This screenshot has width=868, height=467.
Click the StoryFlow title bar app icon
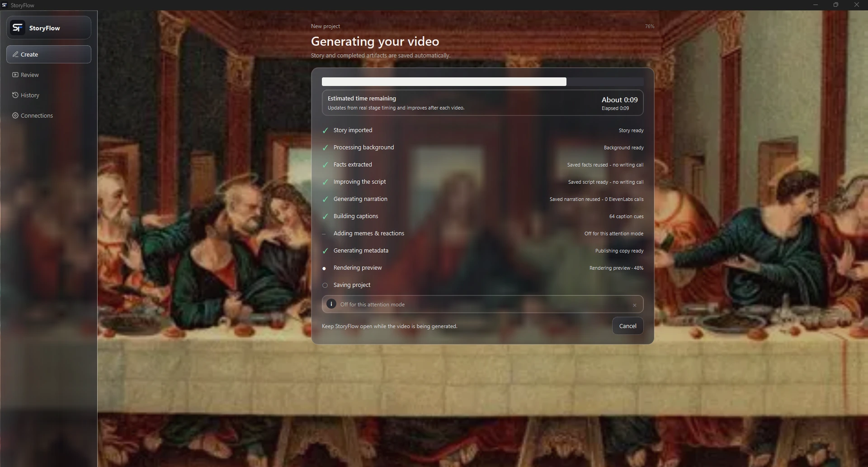(x=5, y=5)
